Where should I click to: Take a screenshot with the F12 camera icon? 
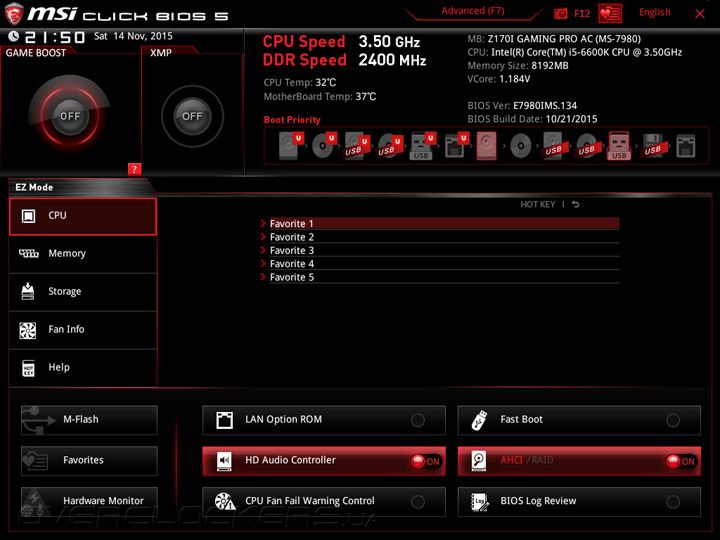pos(561,14)
